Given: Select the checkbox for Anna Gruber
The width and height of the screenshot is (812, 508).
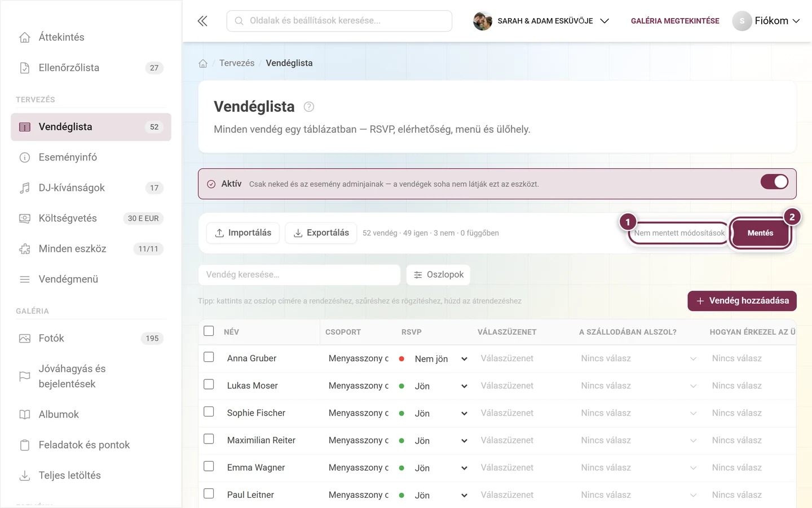Looking at the screenshot, I should (209, 357).
